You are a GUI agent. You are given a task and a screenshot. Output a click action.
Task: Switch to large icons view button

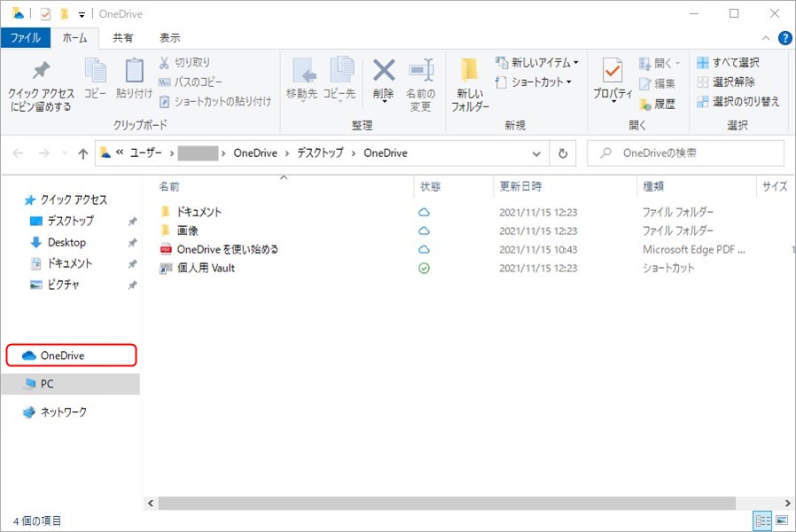[x=781, y=520]
